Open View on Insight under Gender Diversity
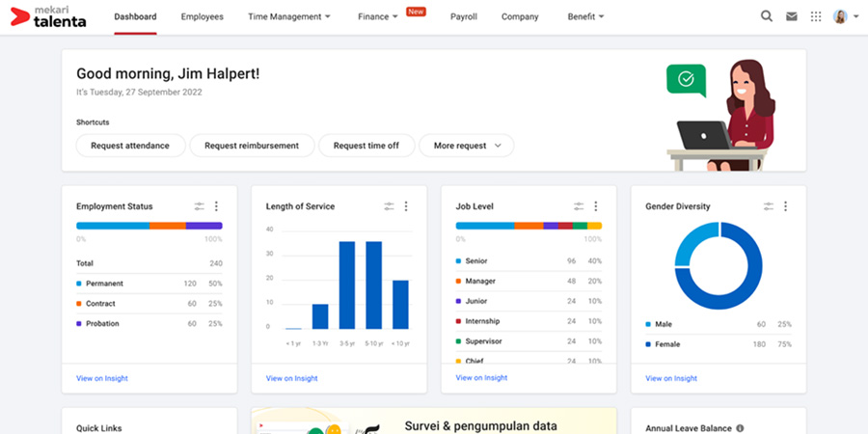 point(671,379)
